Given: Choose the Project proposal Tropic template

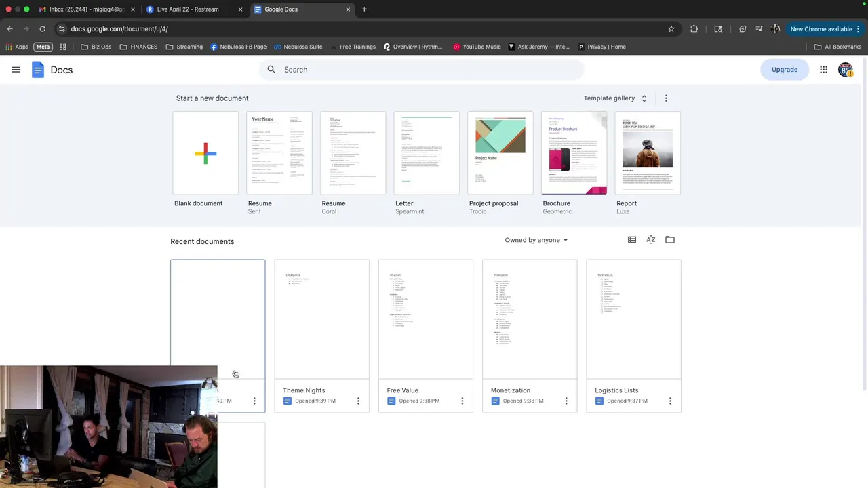Looking at the screenshot, I should click(500, 153).
